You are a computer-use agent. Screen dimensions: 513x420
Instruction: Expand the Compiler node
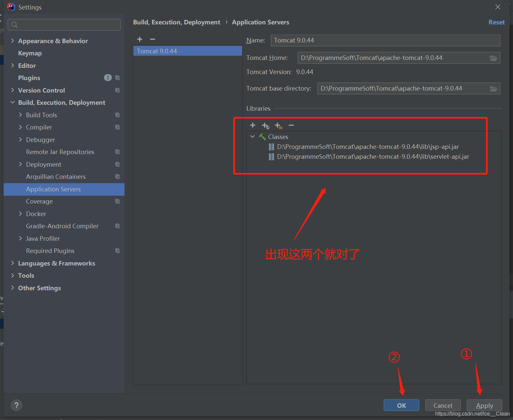[x=20, y=127]
